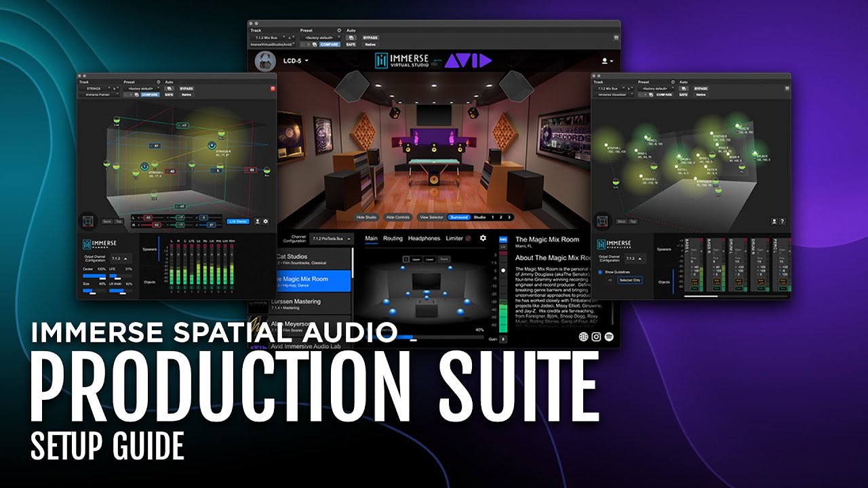Image resolution: width=868 pixels, height=488 pixels.
Task: Click the RMS meter mode button
Action: (502, 239)
